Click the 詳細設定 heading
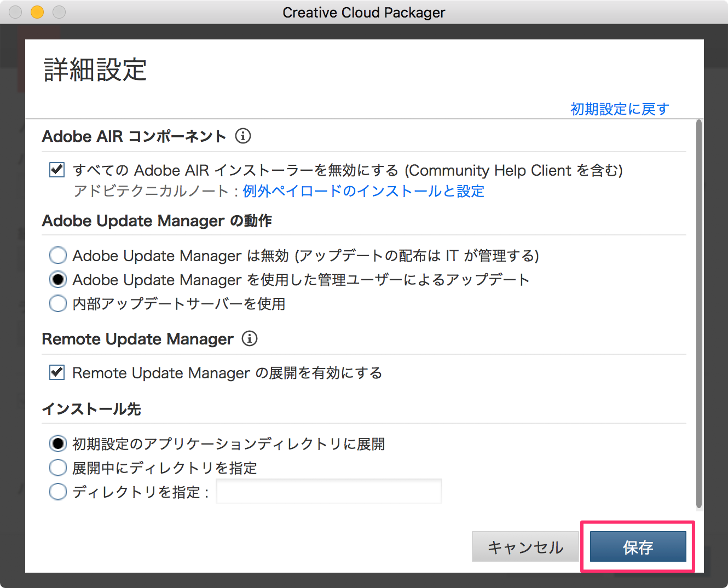This screenshot has height=588, width=728. (95, 70)
